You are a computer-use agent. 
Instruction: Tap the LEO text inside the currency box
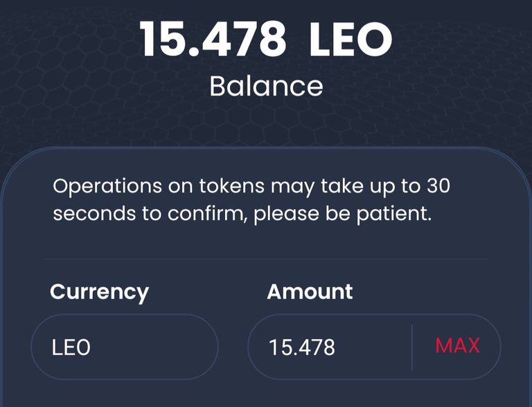coord(71,347)
